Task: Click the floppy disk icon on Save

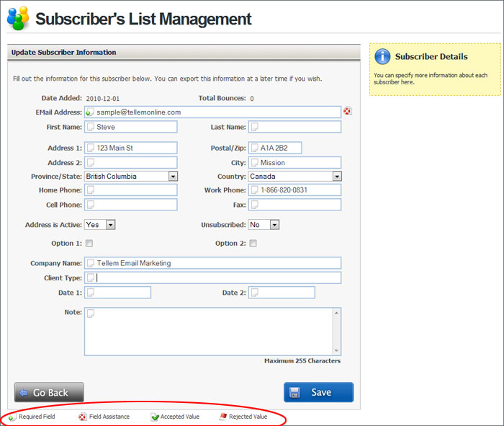Action: tap(294, 393)
